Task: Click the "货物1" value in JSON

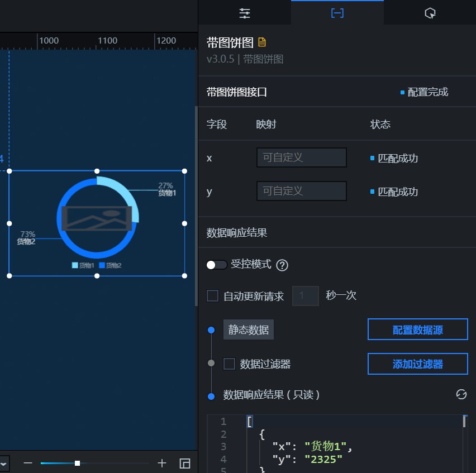Action: tap(325, 446)
